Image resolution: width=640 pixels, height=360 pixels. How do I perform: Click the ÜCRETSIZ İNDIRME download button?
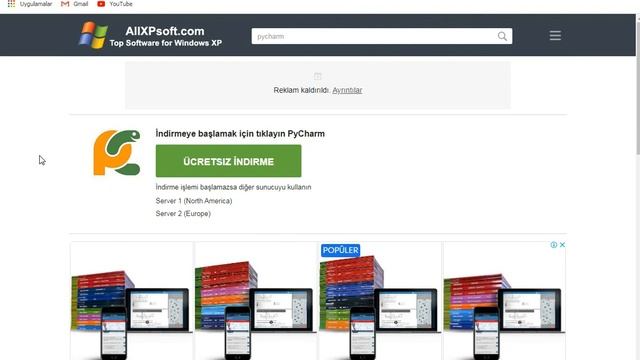[229, 161]
